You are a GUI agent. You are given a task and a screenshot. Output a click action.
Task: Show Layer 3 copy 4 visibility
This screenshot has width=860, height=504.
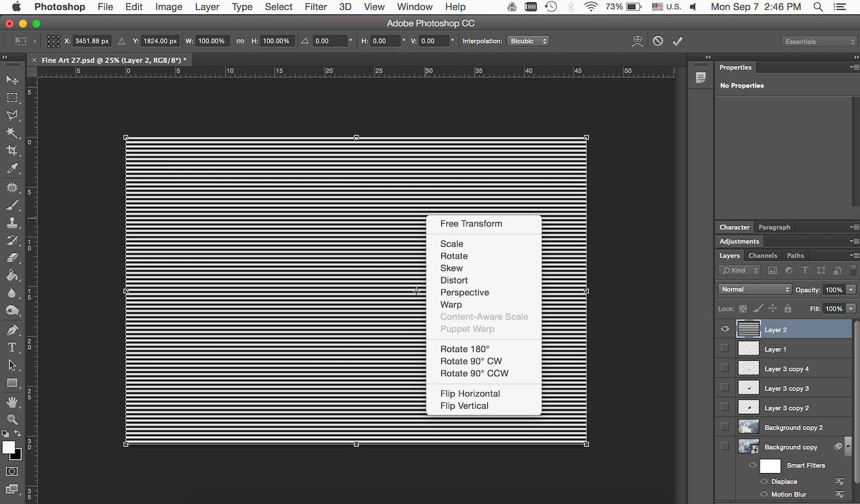(725, 368)
